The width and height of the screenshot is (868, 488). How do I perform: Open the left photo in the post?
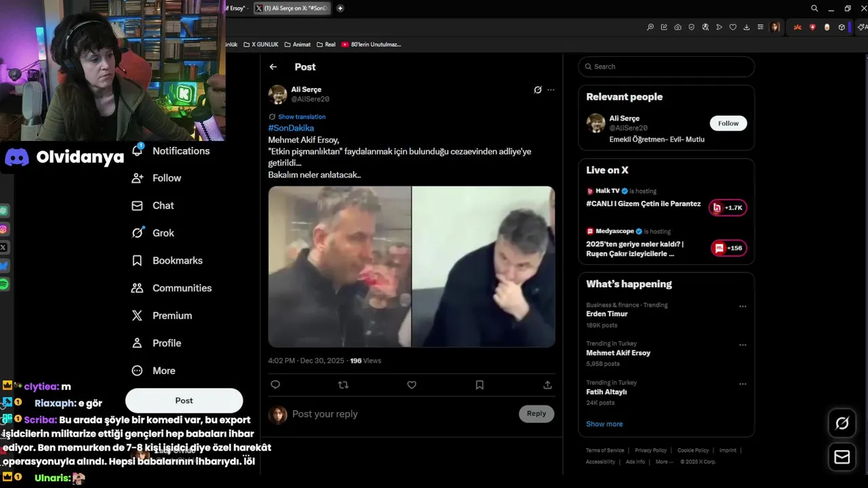340,266
